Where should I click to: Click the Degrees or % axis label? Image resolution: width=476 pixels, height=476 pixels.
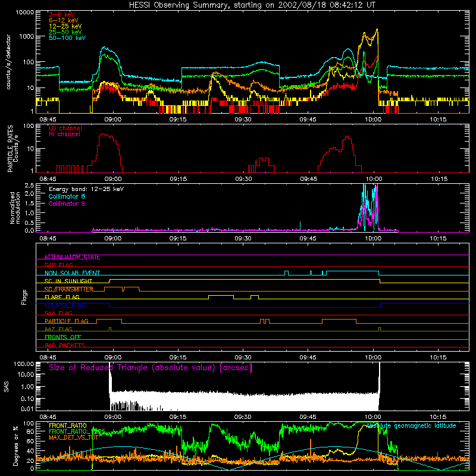click(x=15, y=446)
